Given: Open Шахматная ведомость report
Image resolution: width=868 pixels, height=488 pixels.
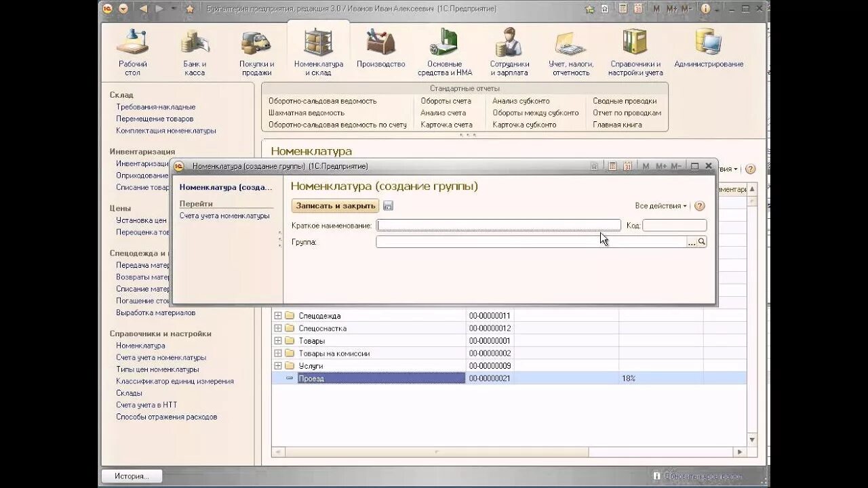Looking at the screenshot, I should click(x=306, y=113).
